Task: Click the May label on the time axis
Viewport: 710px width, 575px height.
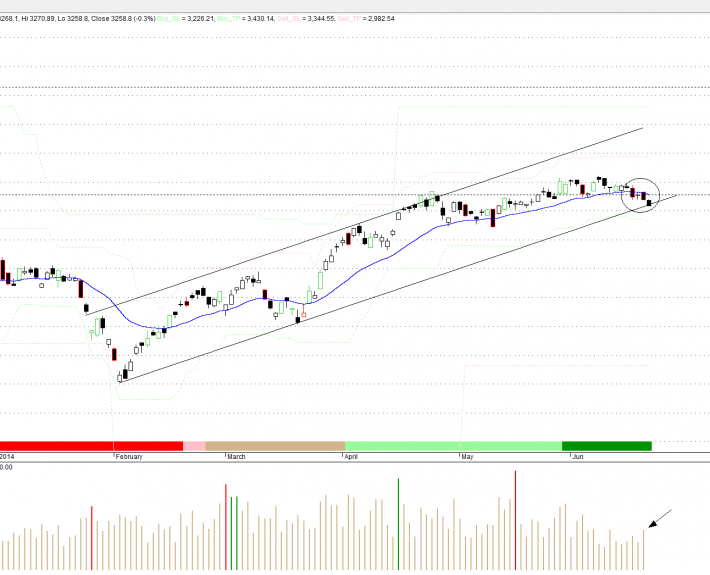Action: point(466,457)
